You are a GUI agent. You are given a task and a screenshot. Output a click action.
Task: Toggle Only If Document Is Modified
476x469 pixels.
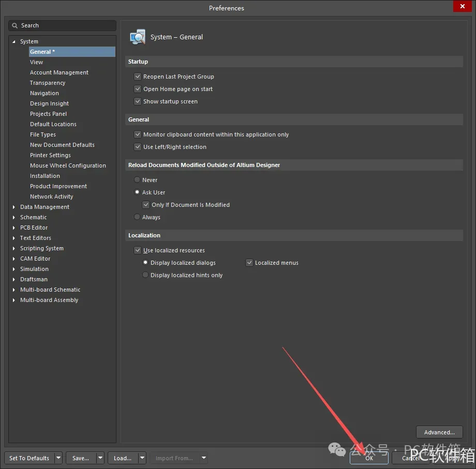pos(146,205)
